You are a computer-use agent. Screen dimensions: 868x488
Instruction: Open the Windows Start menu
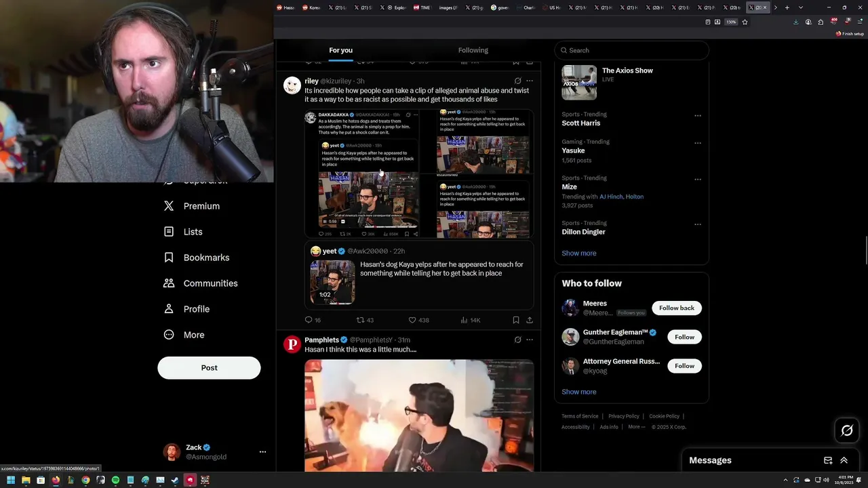click(11, 480)
